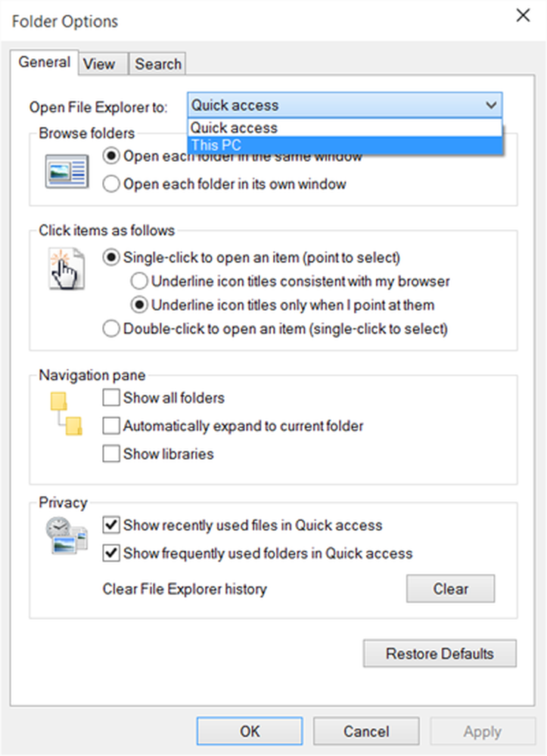Confirm settings with the OK button
Screen dimensions: 547x756
tap(250, 731)
